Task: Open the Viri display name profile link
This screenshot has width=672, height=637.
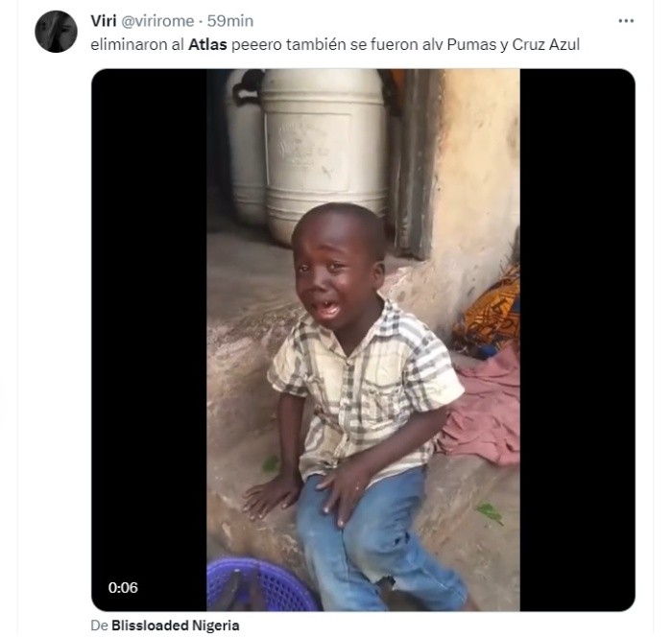Action: click(103, 20)
